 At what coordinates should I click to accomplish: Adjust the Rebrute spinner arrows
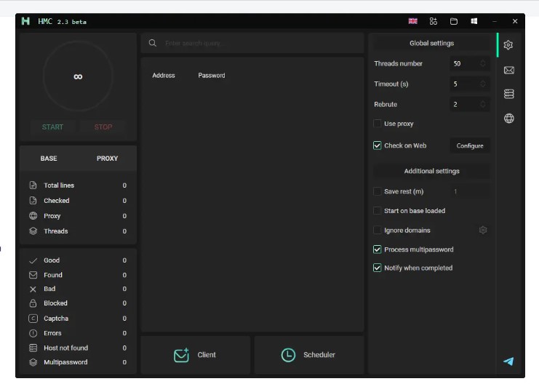(x=483, y=105)
